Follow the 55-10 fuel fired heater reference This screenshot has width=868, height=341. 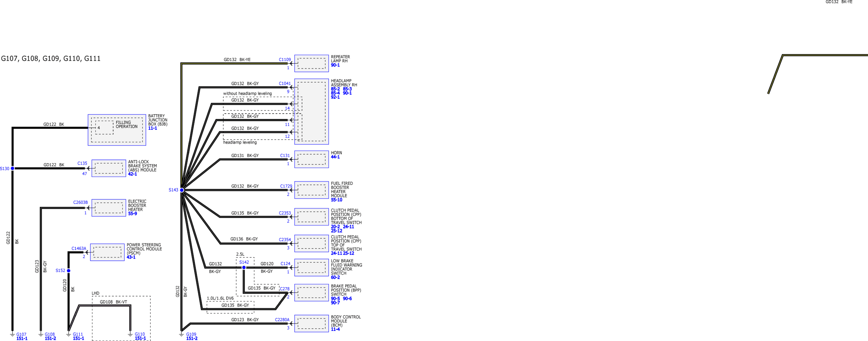pos(336,200)
